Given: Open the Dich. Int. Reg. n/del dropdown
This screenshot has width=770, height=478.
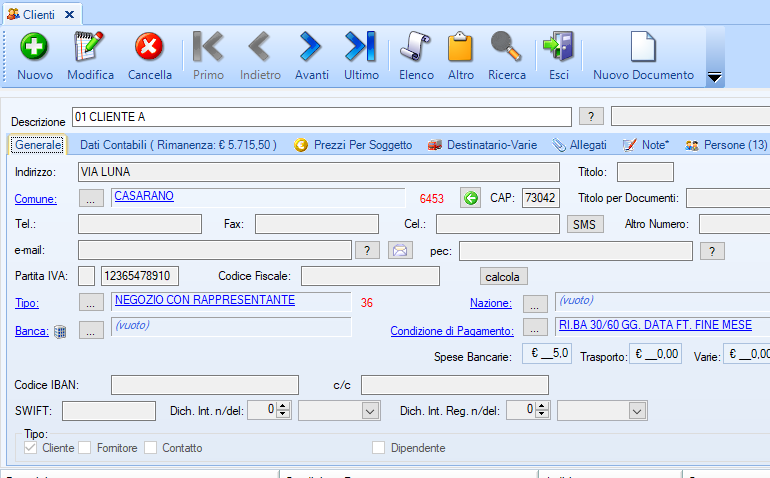Looking at the screenshot, I should [x=636, y=410].
